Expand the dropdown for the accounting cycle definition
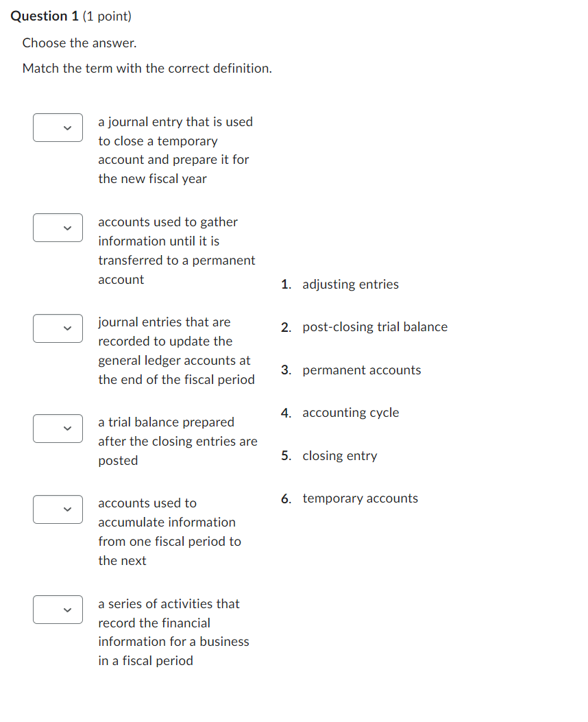This screenshot has height=722, width=588. 58,610
